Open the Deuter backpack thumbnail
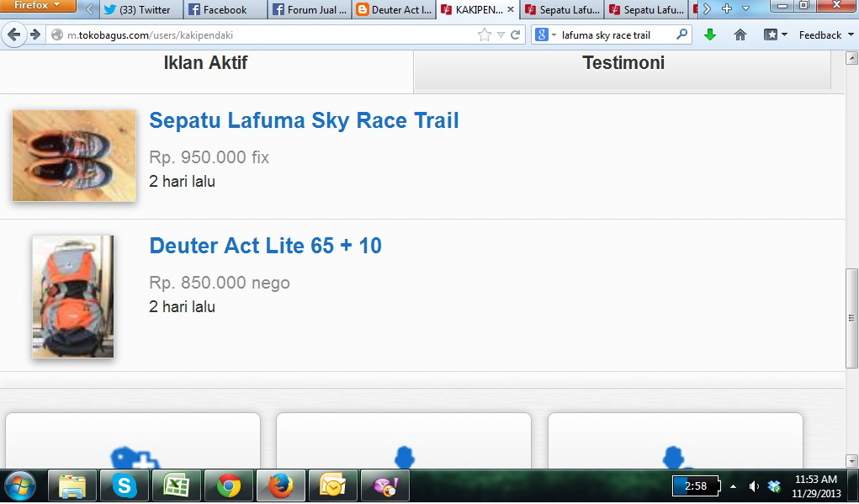This screenshot has height=504, width=859. (73, 296)
